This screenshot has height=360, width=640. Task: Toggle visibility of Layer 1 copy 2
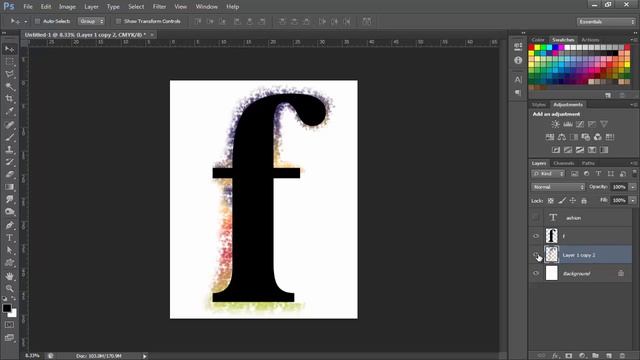coord(536,255)
